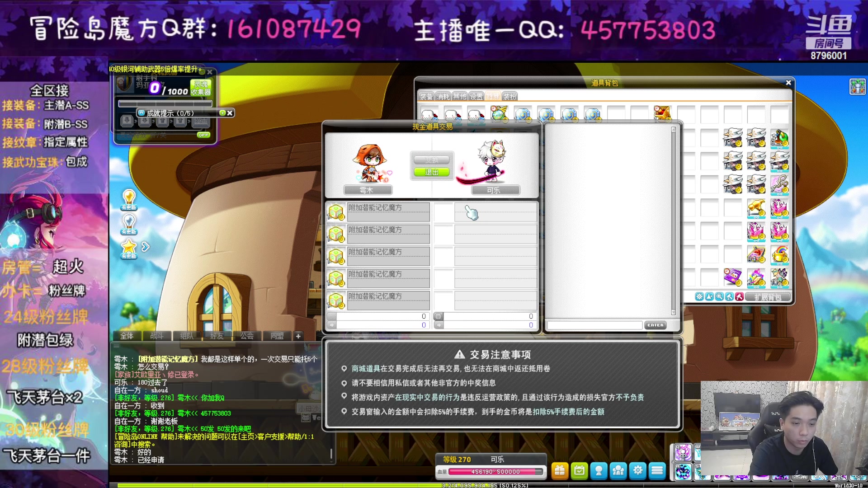Select the golden hammer item in inventory
This screenshot has height=488, width=868.
[x=756, y=208]
